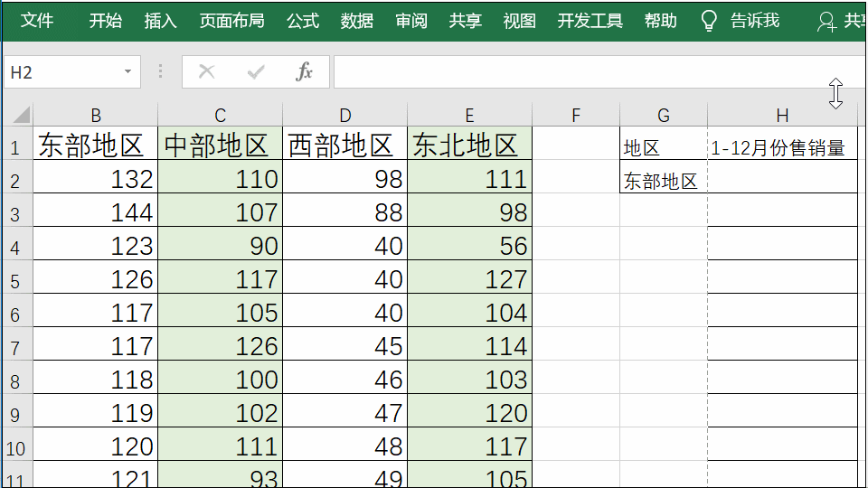Click the formula bar confirm checkmark
868x488 pixels.
tap(256, 71)
